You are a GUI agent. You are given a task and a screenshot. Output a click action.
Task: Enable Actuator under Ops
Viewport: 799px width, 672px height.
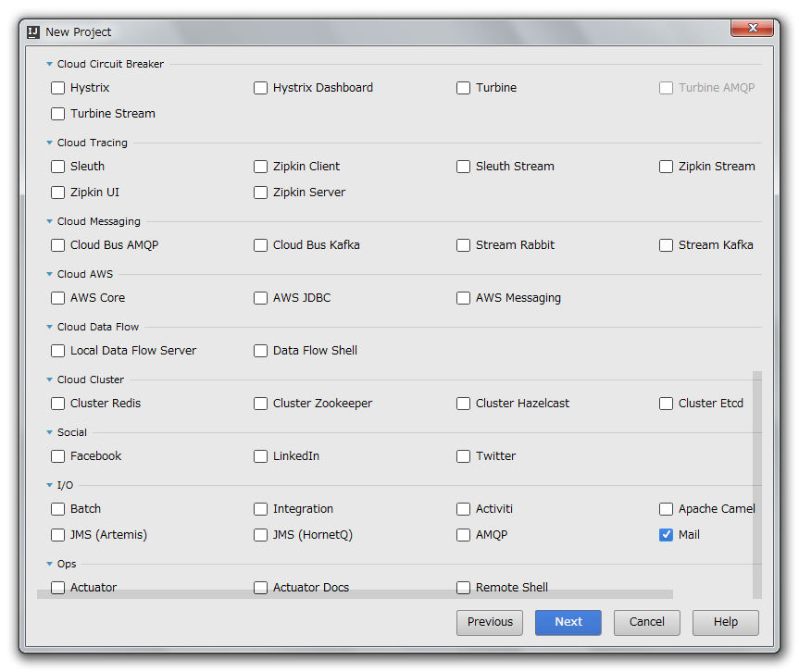[58, 588]
